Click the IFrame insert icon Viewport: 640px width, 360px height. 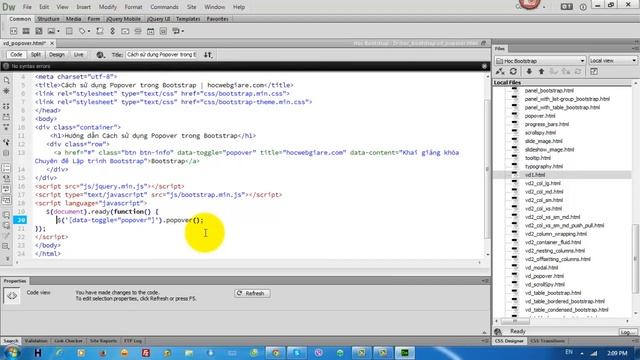tap(163, 31)
